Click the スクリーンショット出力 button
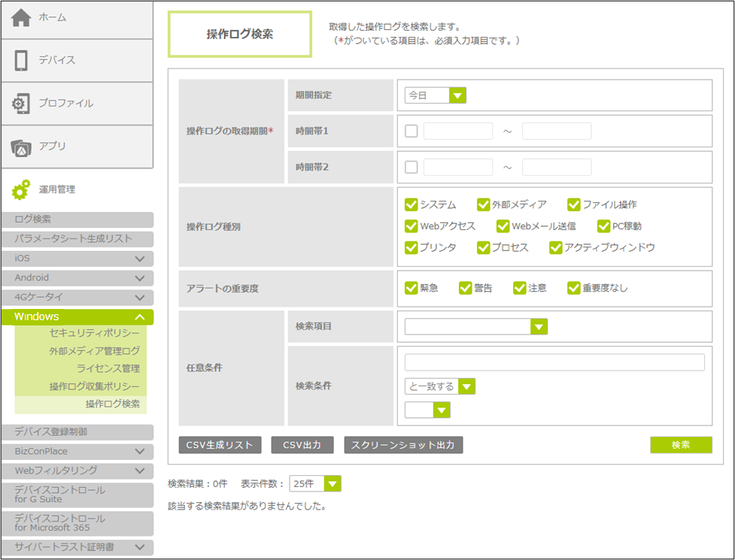Screen dimensions: 735x560 (x=403, y=445)
